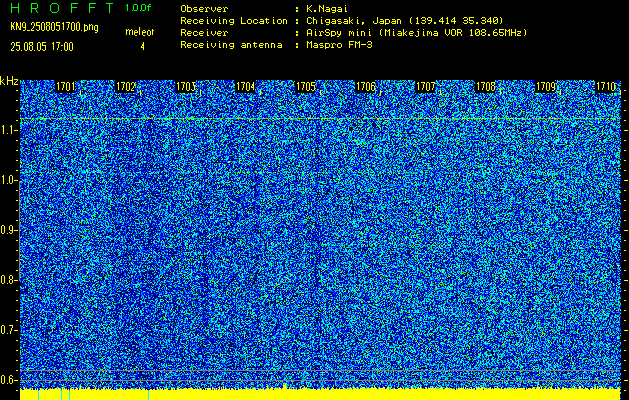Click the 0.9 frequency axis label
Screen dimensions: 629x400
[x=8, y=230]
